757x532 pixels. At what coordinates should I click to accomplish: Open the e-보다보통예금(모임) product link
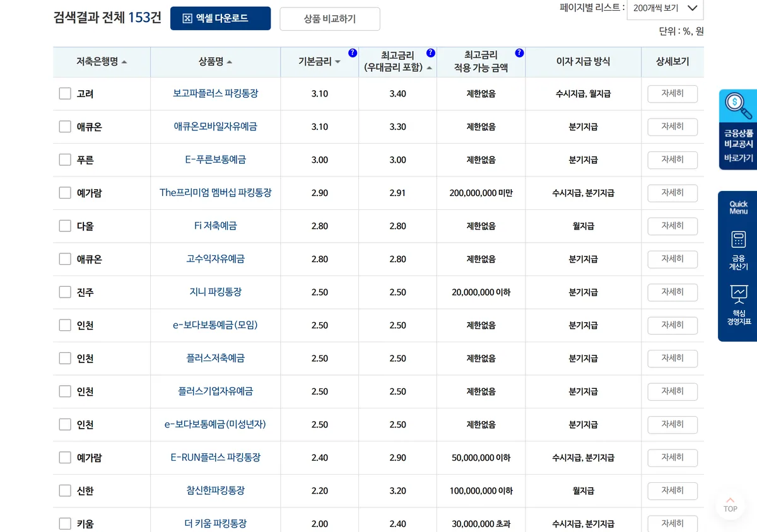216,325
